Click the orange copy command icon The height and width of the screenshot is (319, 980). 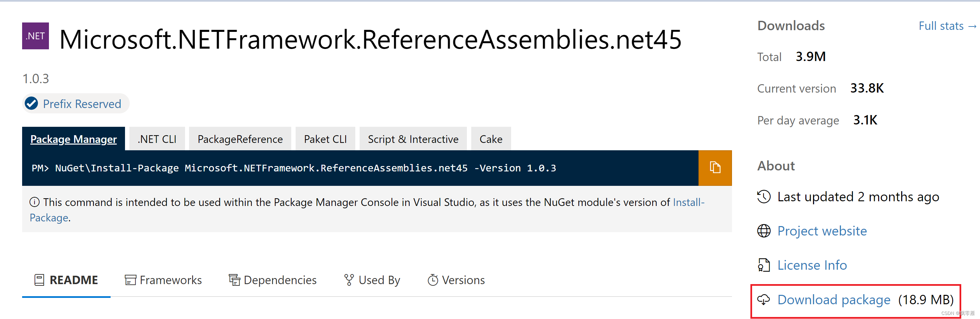(715, 168)
